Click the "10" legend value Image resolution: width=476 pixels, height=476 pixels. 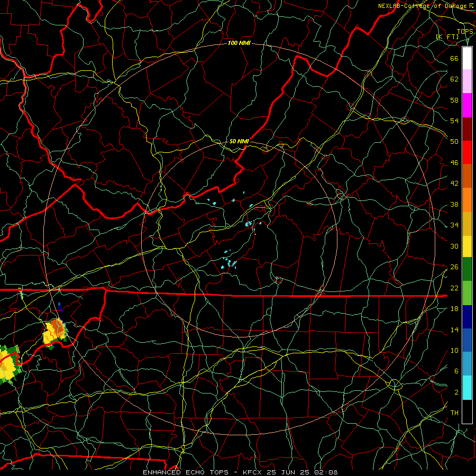(x=454, y=350)
